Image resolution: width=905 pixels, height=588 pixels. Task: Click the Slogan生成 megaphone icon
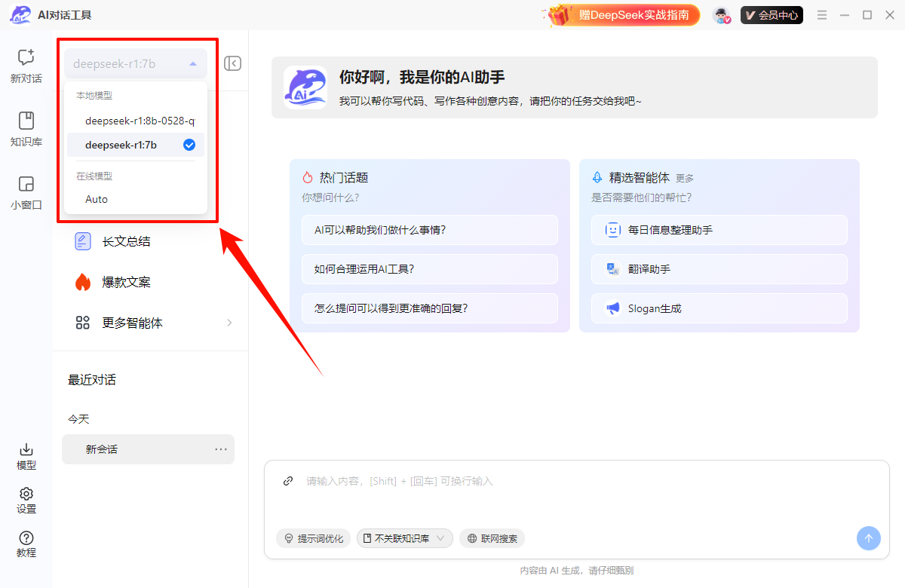(613, 308)
